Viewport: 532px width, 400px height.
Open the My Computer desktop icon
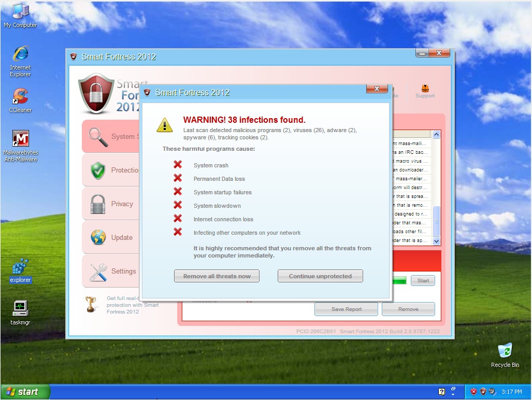point(20,15)
